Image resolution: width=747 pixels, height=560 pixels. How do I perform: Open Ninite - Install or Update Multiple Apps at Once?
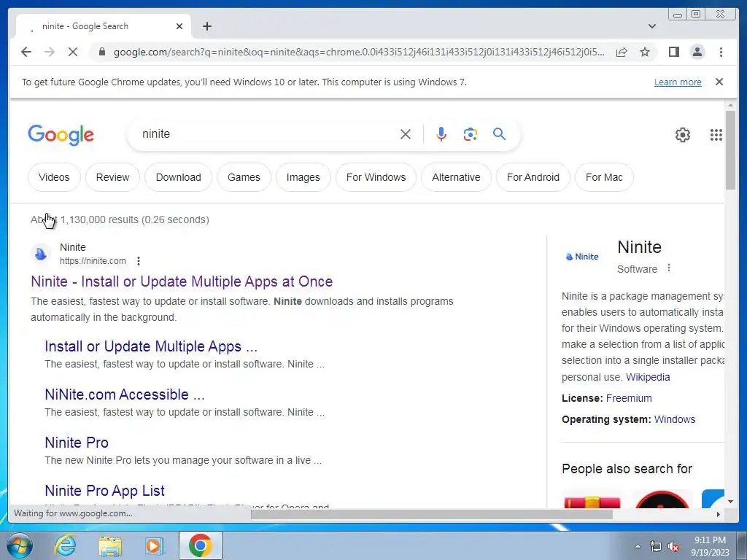(182, 281)
